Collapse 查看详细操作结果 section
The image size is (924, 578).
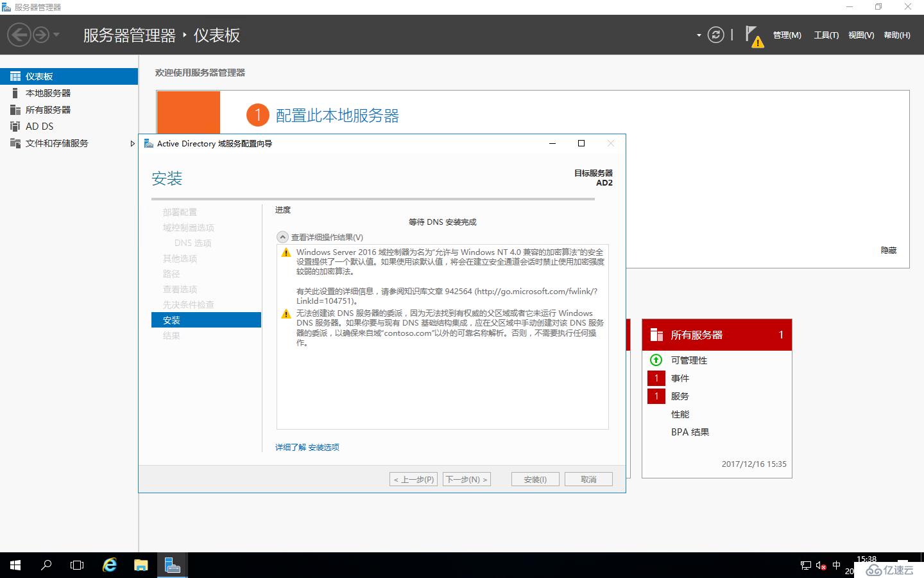282,237
